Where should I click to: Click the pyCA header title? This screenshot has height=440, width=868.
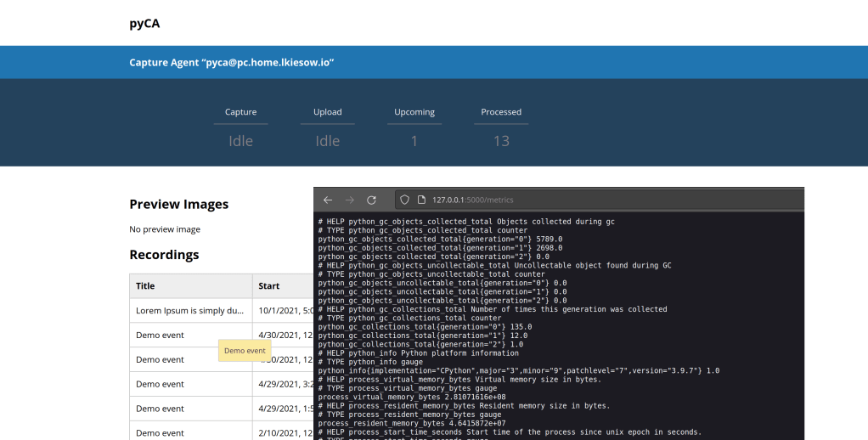[x=144, y=23]
